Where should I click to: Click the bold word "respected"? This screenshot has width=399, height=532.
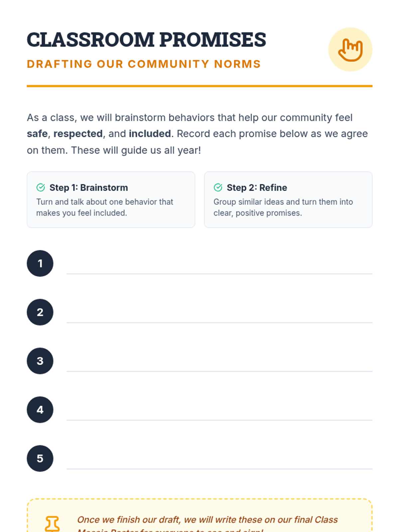tap(78, 134)
